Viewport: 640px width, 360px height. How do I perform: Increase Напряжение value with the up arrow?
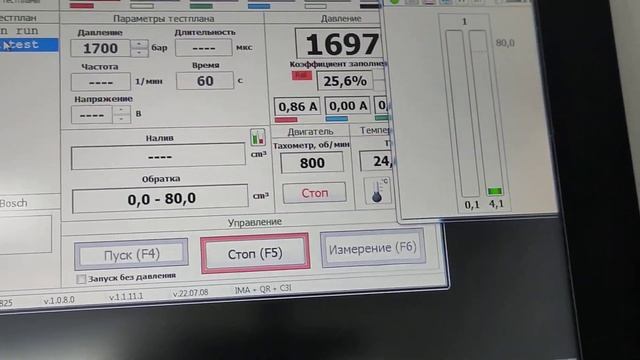121,110
